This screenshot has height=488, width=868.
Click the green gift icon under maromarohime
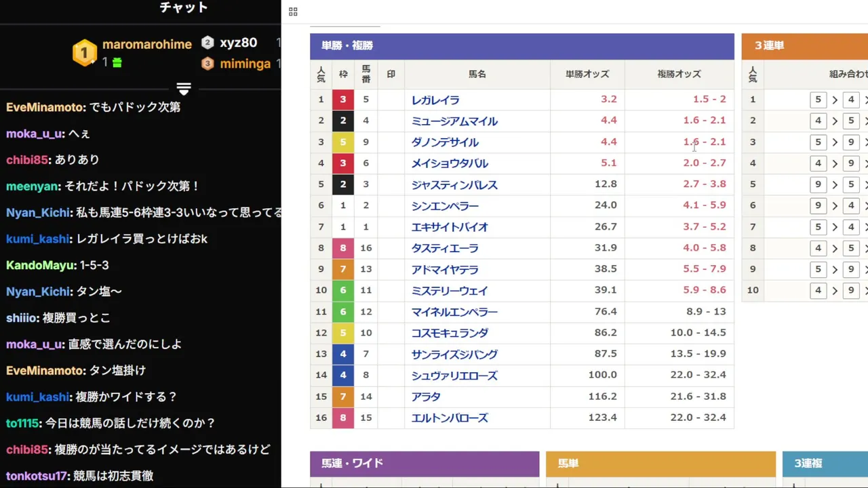(117, 62)
